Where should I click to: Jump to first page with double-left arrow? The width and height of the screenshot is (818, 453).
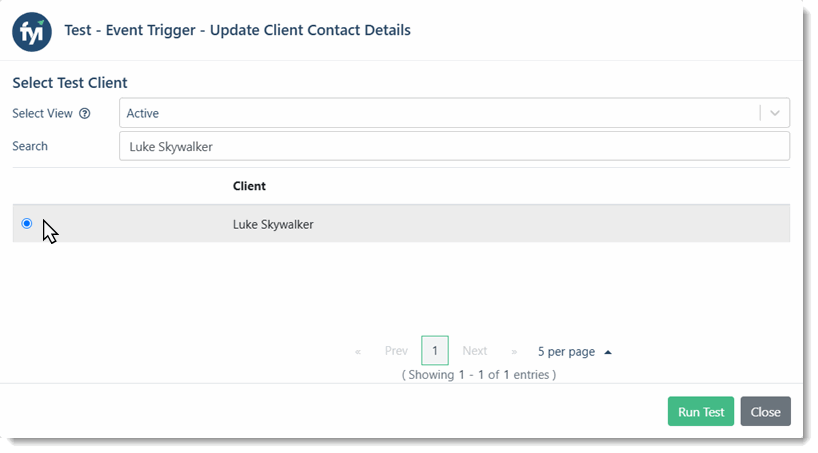[x=358, y=352]
